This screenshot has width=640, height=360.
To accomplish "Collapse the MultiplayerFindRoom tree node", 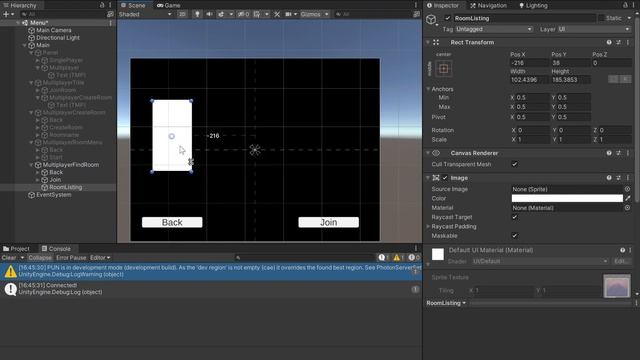I will 31,165.
